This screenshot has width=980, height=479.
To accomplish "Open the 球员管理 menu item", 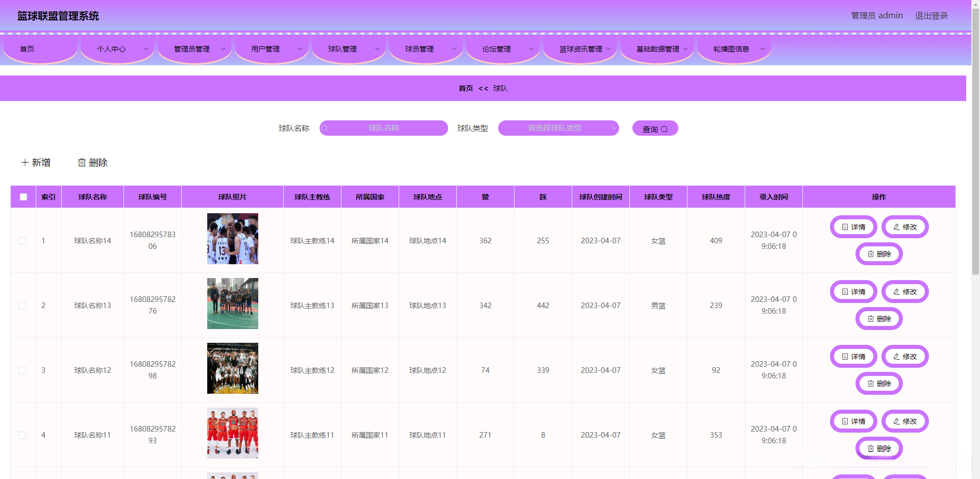I will pos(426,49).
